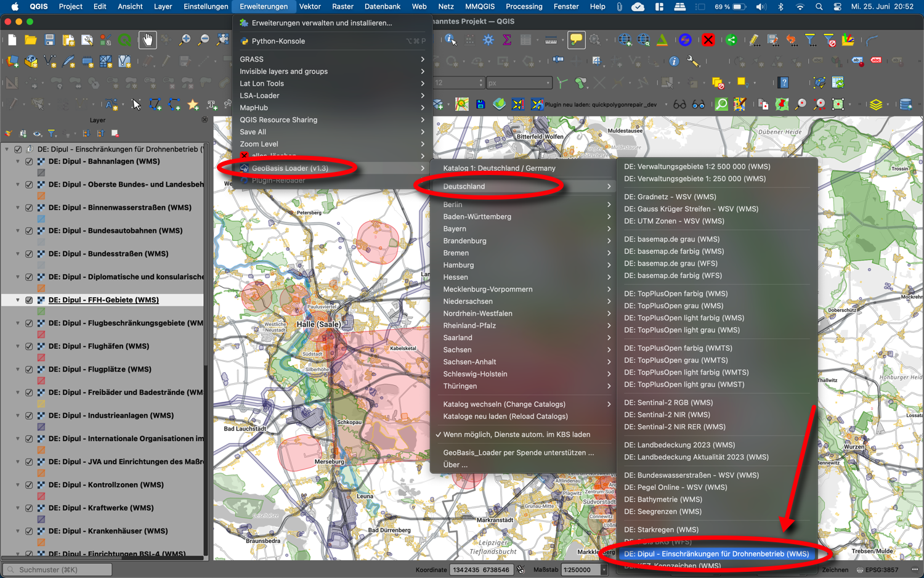Collapse the Dipul Flugplätze layer triangle
This screenshot has height=578, width=924.
click(18, 369)
